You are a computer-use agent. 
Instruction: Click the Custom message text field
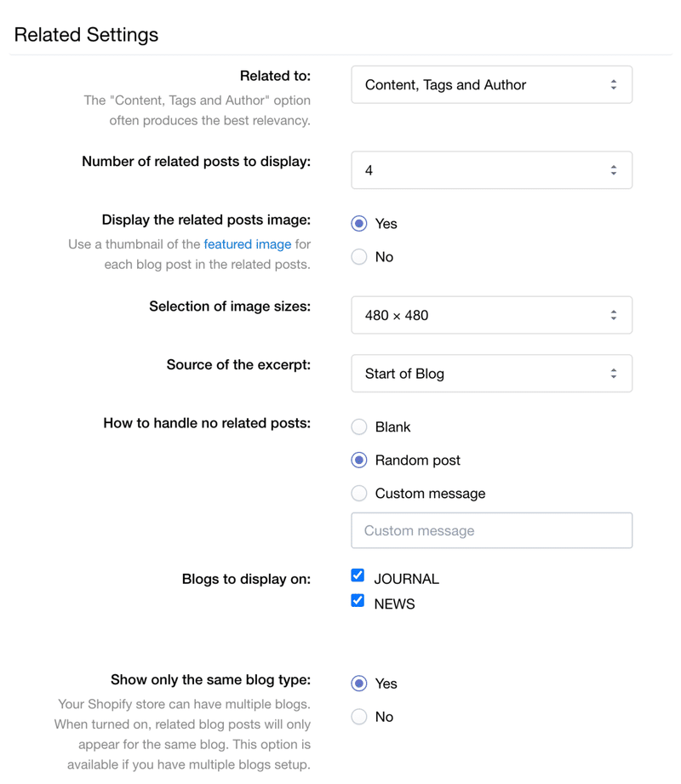tap(491, 531)
